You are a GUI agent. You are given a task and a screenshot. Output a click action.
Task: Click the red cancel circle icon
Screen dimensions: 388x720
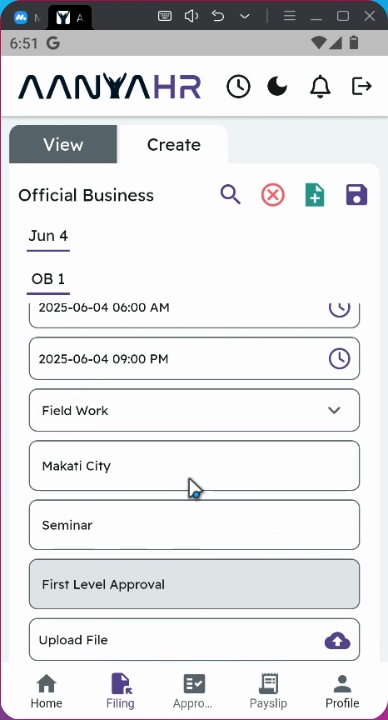(x=273, y=195)
